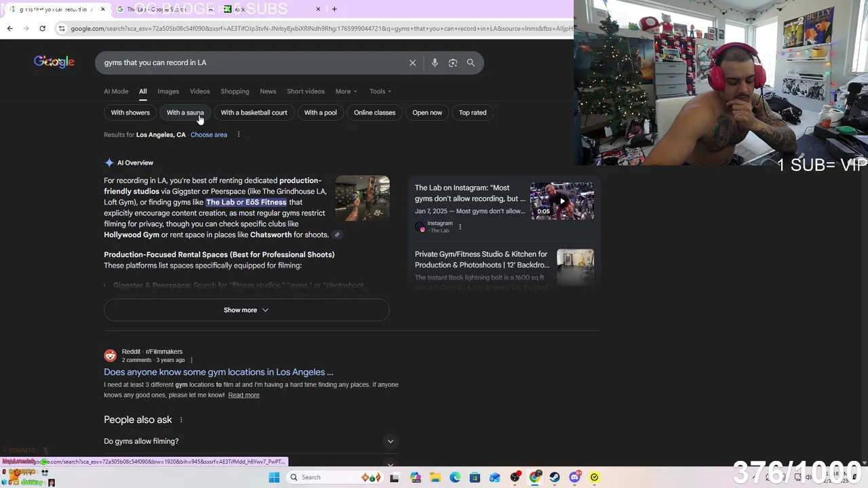Expand the More search categories dropdown
This screenshot has width=868, height=488.
click(x=346, y=91)
